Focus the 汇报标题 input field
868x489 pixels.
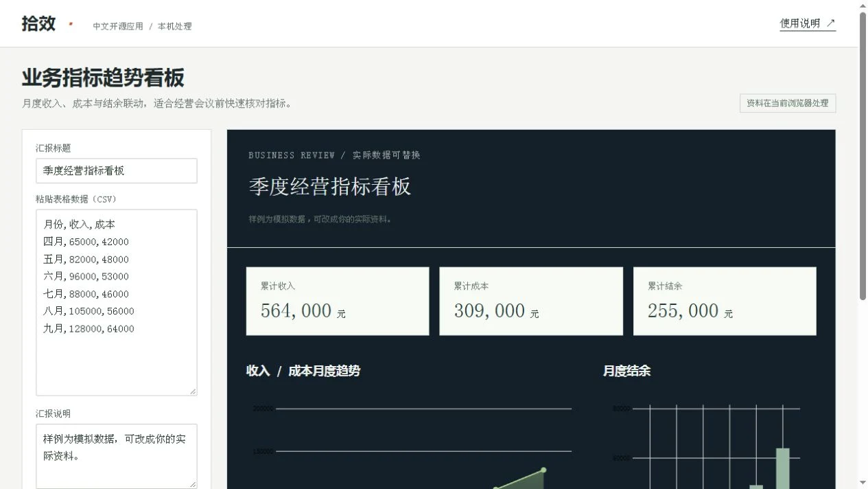tap(117, 171)
